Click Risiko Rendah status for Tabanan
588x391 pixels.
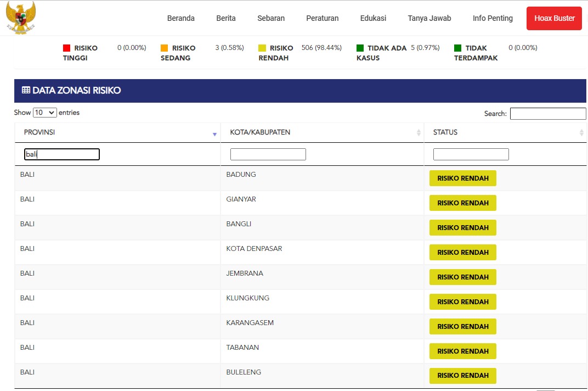[463, 351]
